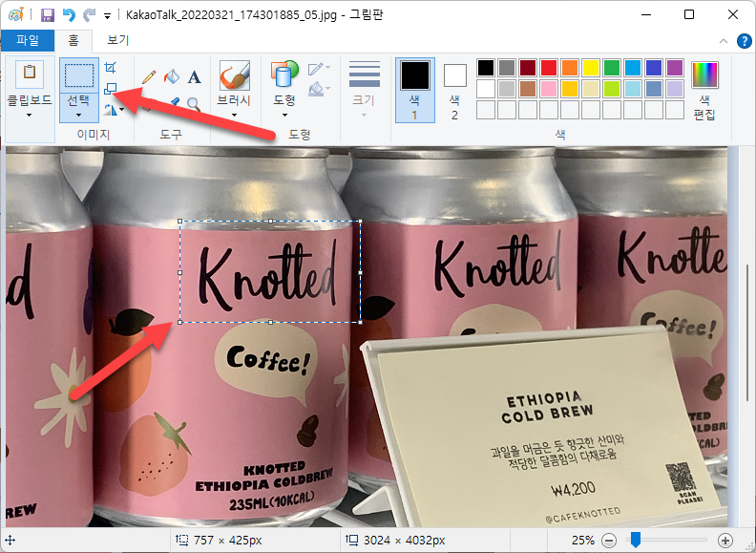Open the Customize Quick Access Toolbar dropdown
Screen dimensions: 756x553
coord(107,16)
